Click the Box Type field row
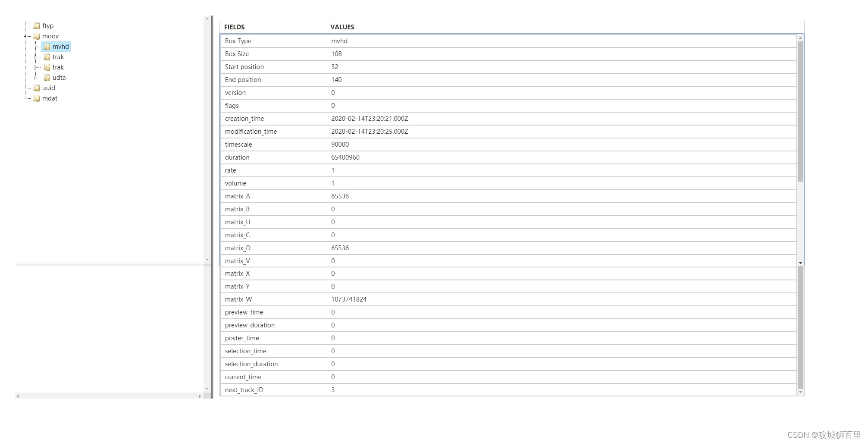 click(x=508, y=41)
